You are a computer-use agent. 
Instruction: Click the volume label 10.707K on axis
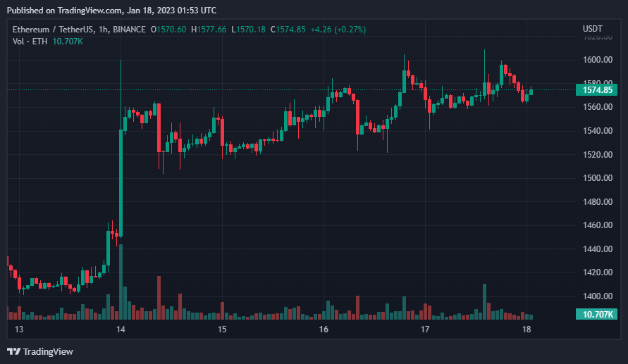(596, 315)
